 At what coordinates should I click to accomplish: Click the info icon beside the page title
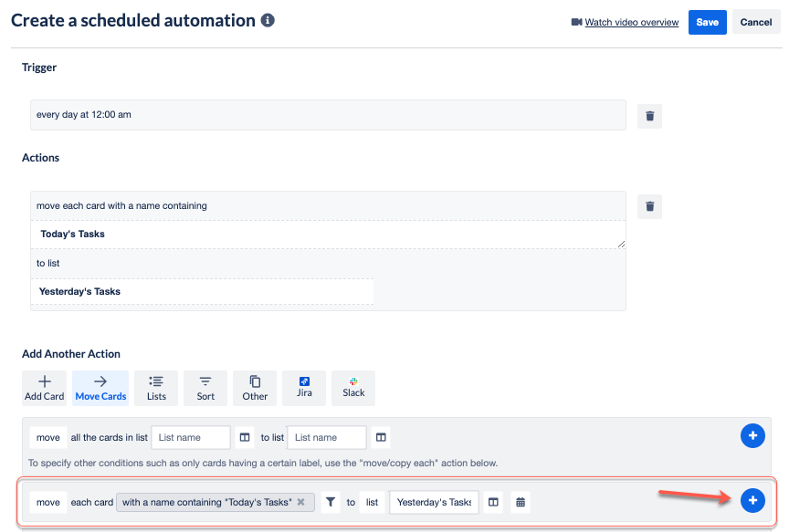coord(268,21)
